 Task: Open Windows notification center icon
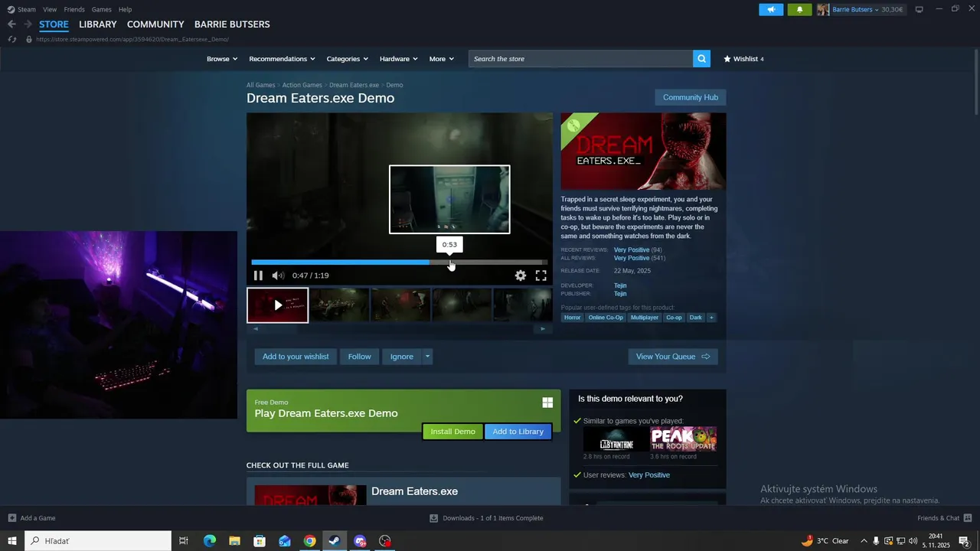tap(965, 541)
